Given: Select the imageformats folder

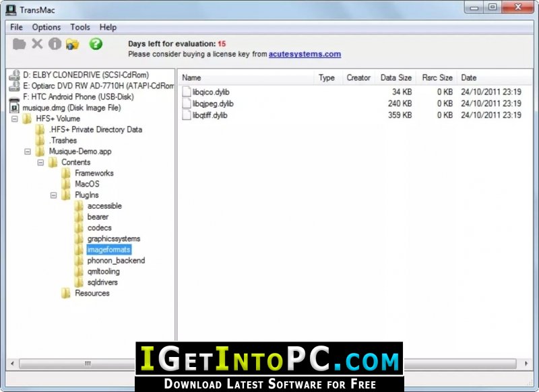Looking at the screenshot, I should pyautogui.click(x=108, y=249).
